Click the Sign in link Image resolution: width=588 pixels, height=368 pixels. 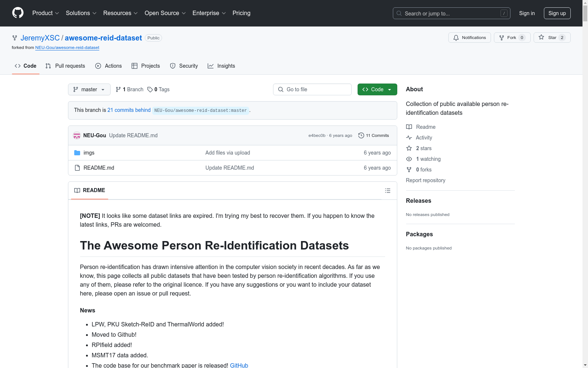click(527, 13)
